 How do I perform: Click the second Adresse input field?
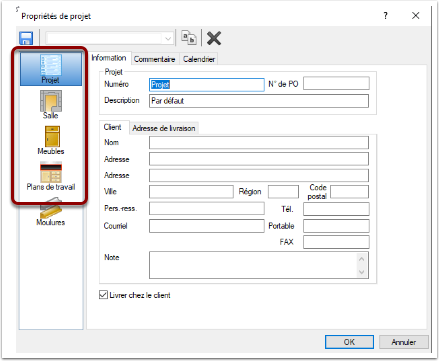pos(259,175)
